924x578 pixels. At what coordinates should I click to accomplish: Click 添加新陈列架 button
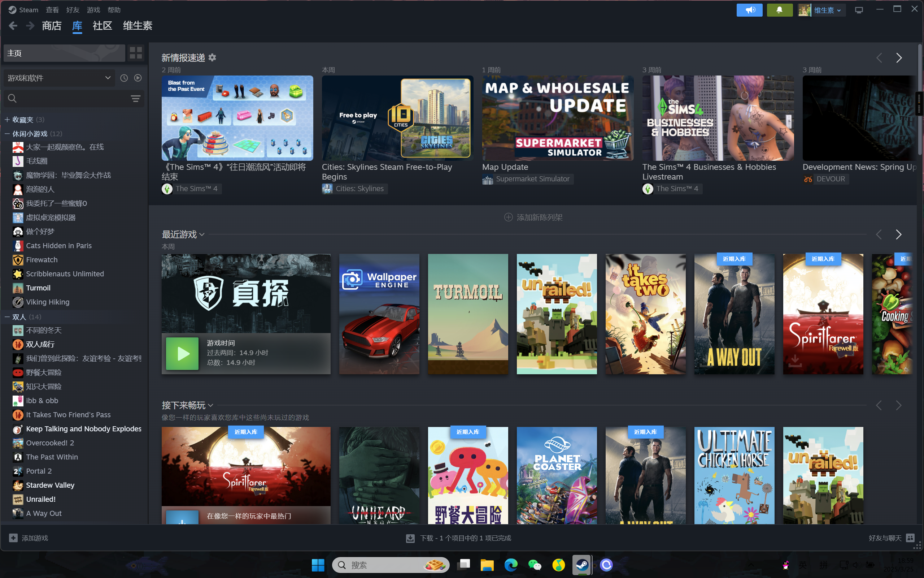tap(533, 217)
